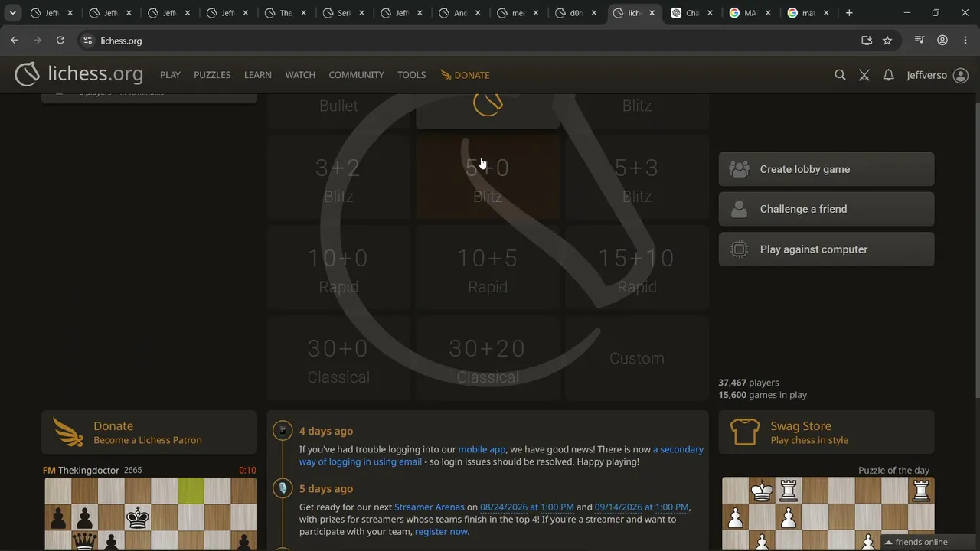Viewport: 980px width, 551px height.
Task: Open the PLAY menu
Action: coord(170,75)
